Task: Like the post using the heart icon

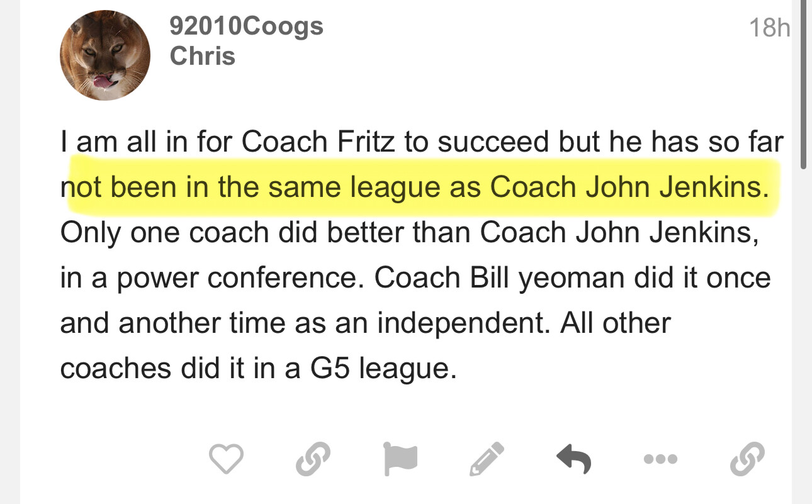Action: point(226,459)
